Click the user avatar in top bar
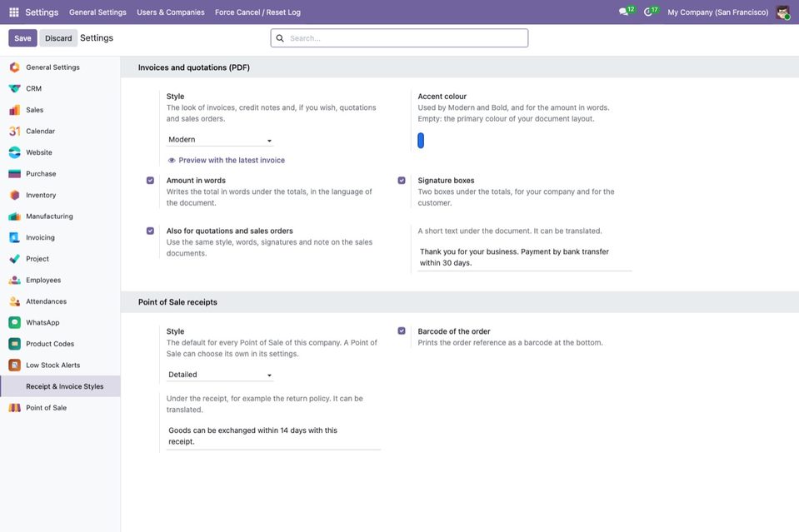 click(x=782, y=12)
